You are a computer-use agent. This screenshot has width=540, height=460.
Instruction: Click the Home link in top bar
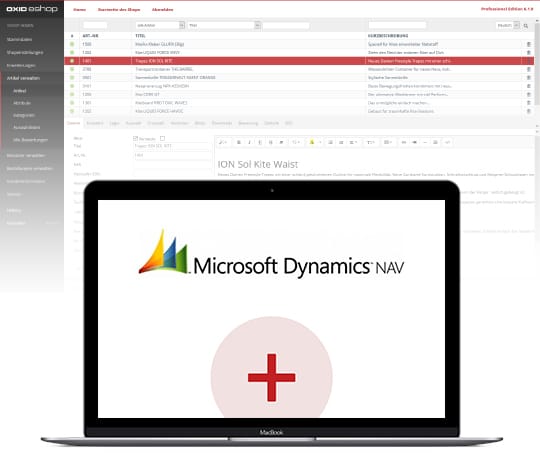(80, 10)
